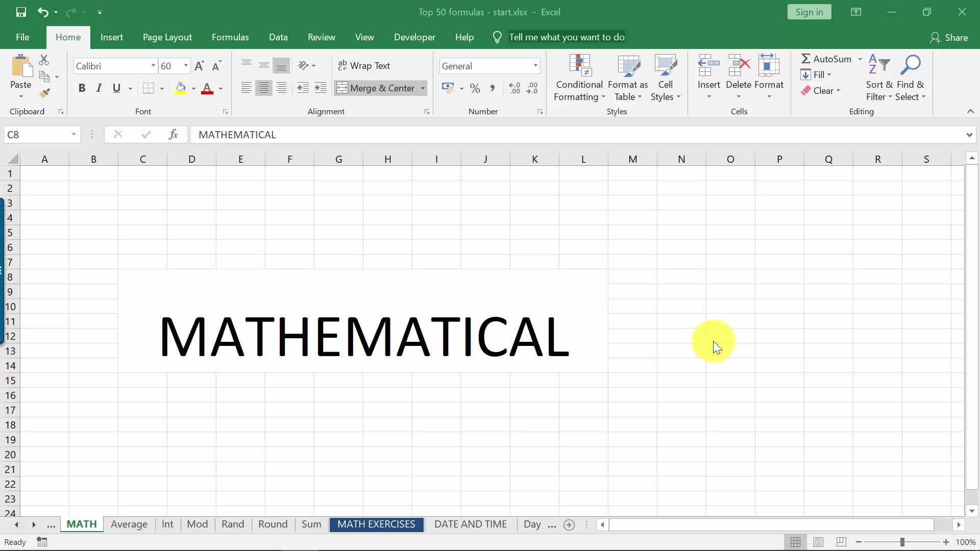Click the Insert Function fx icon

tap(173, 134)
